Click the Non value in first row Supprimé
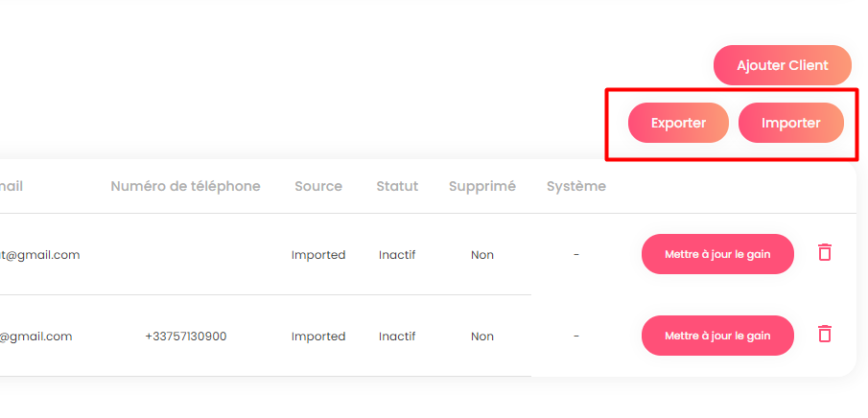 482,255
